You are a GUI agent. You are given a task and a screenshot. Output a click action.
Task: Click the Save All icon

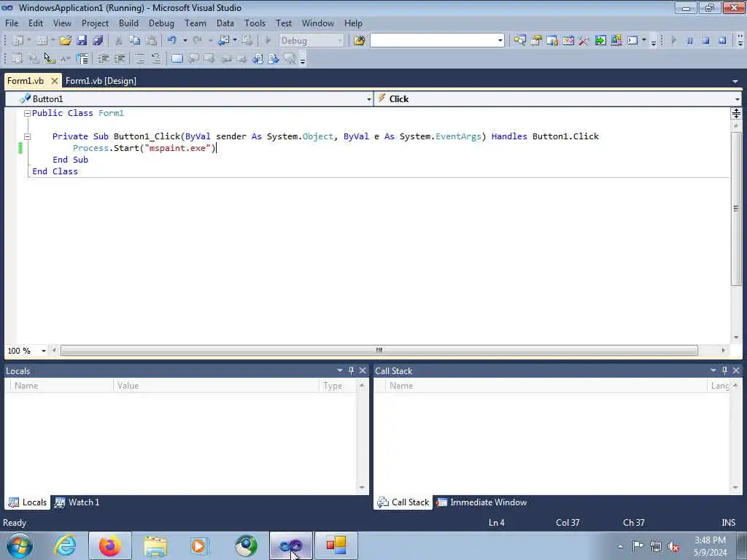[98, 41]
